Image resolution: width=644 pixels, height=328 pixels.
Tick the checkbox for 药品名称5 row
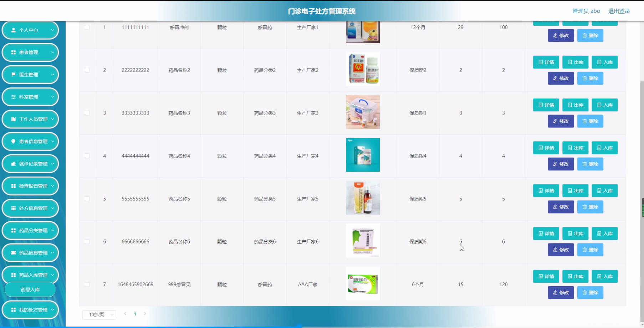(87, 199)
